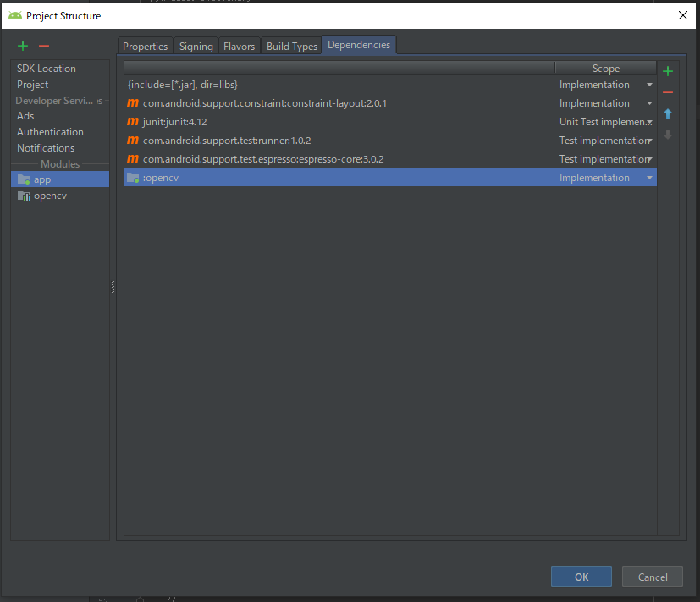Click the gray move-down arrow in dependency panel
The height and width of the screenshot is (602, 700).
(x=668, y=134)
